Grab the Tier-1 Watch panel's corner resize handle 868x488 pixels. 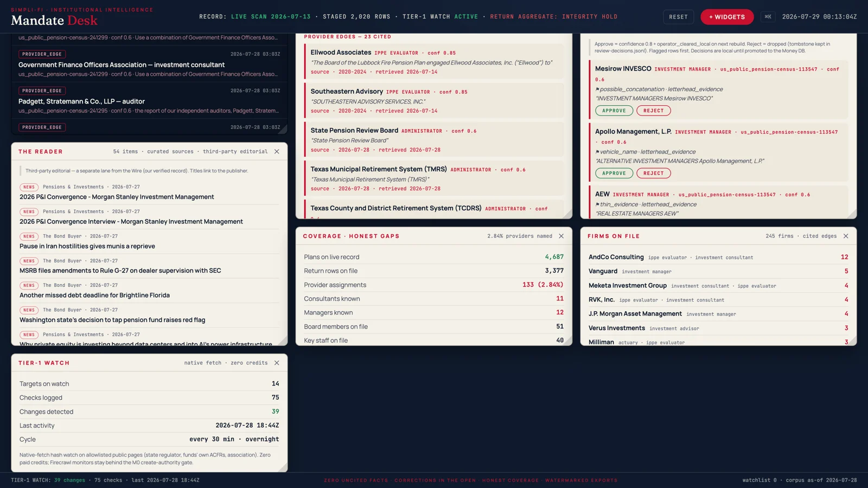283,467
